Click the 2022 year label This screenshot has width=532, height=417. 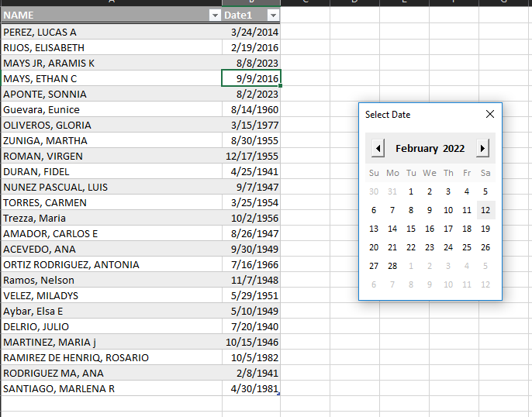[x=454, y=149]
